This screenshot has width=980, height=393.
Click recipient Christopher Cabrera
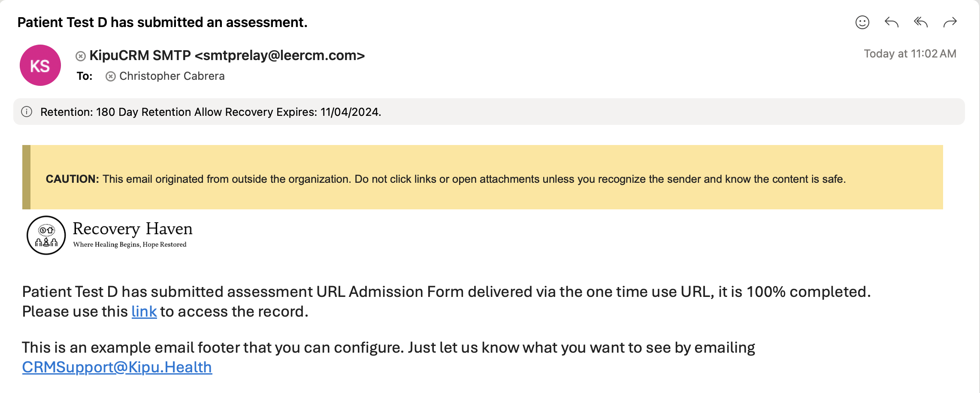tap(172, 76)
